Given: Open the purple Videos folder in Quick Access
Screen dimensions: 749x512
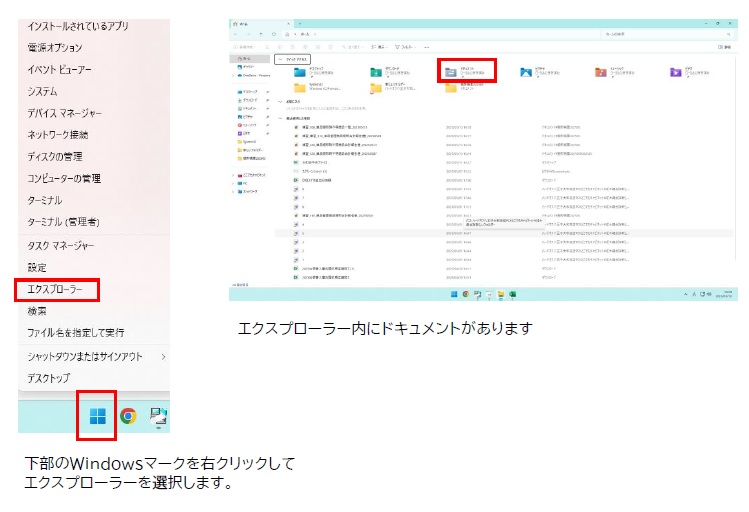Looking at the screenshot, I should pyautogui.click(x=676, y=71).
